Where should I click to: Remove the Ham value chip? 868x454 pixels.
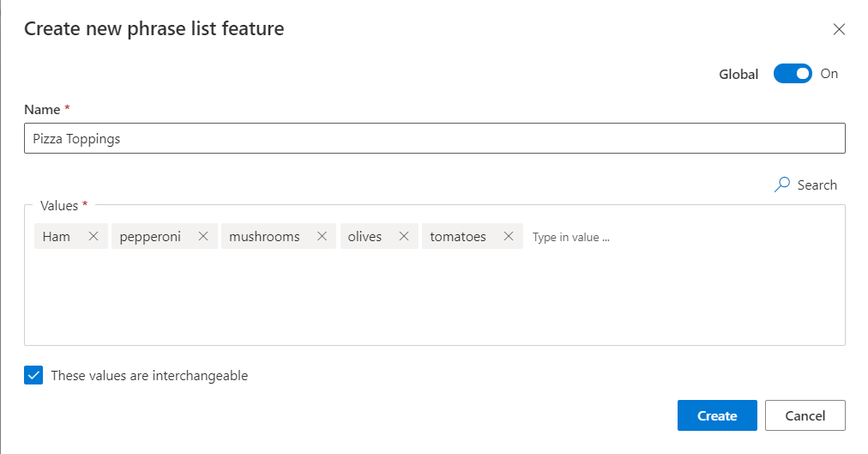93,237
